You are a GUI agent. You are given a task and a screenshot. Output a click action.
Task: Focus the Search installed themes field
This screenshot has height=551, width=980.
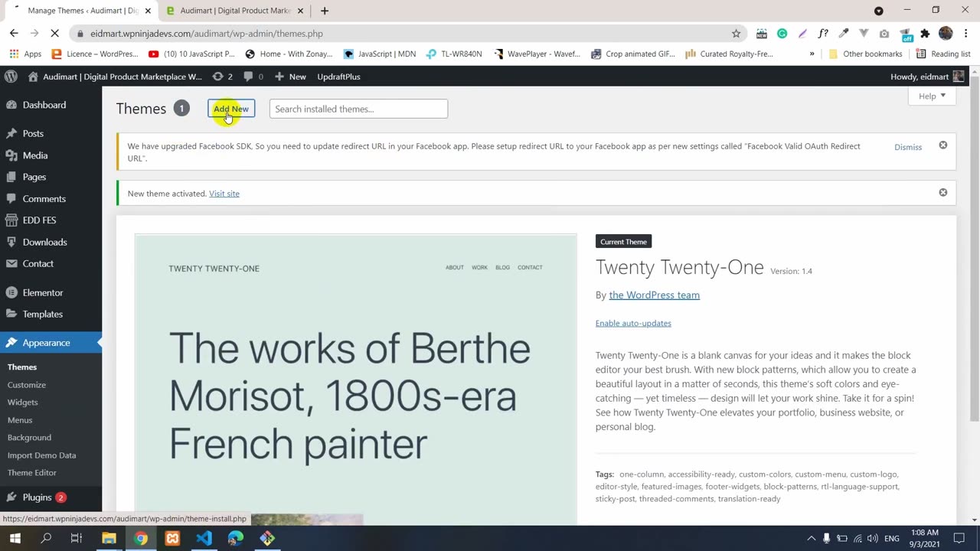point(358,109)
